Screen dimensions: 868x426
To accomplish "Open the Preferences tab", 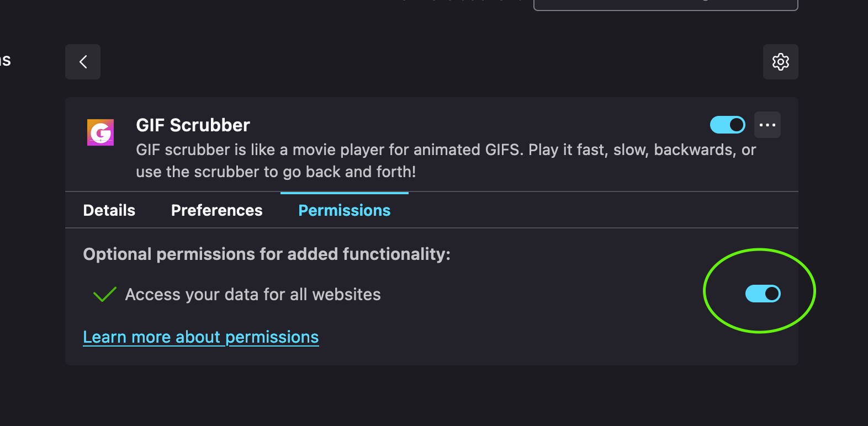I will coord(216,210).
